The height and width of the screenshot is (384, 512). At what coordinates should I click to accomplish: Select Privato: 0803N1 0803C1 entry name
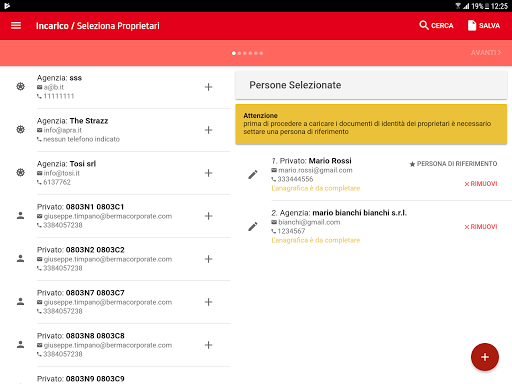click(x=80, y=207)
